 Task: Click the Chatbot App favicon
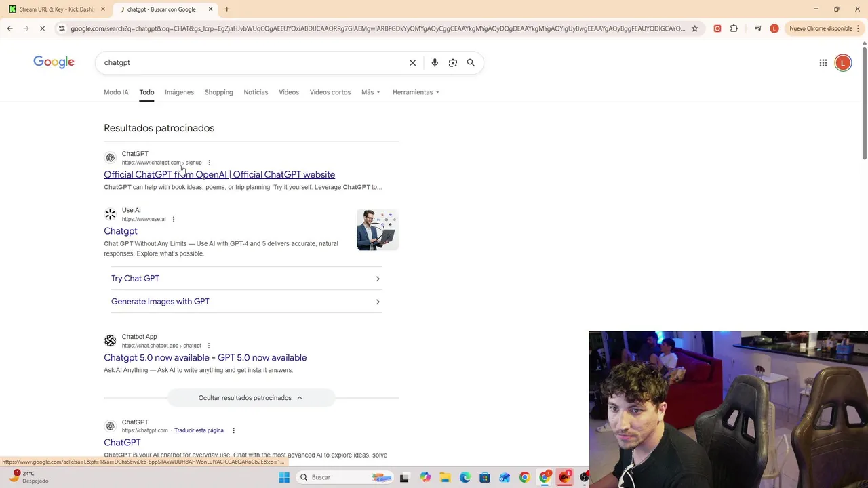(x=111, y=341)
